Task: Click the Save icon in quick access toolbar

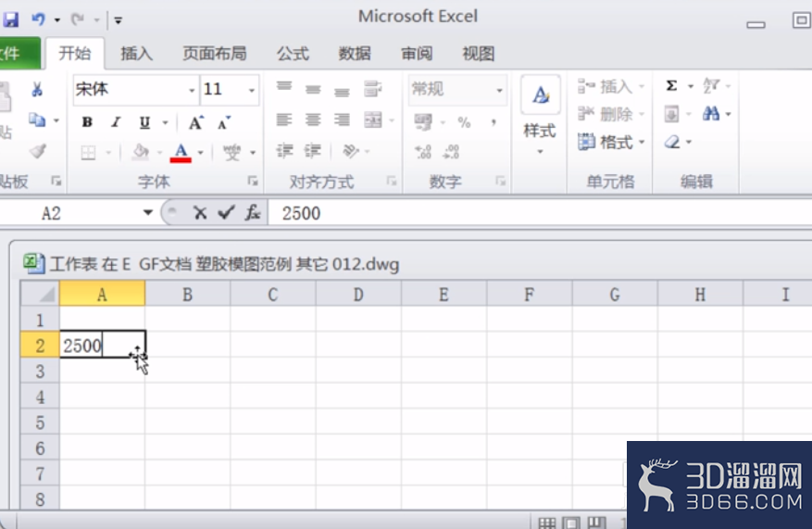Action: click(10, 19)
